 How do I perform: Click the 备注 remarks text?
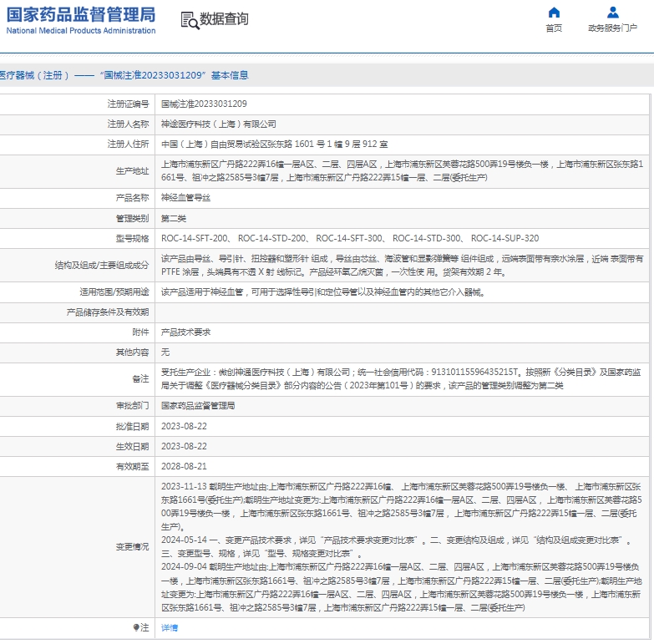pyautogui.click(x=401, y=378)
